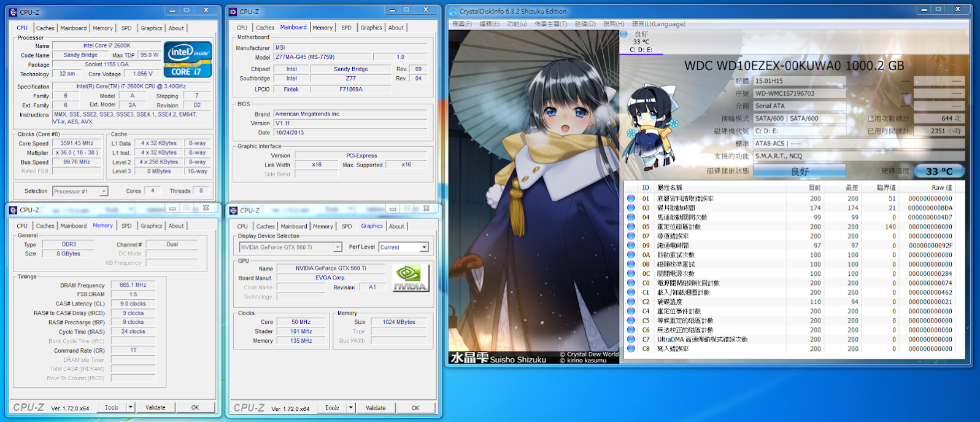Click the title bar icon of the CPU-Z Memory window
Viewport: 980px width, 422px height.
[x=13, y=210]
